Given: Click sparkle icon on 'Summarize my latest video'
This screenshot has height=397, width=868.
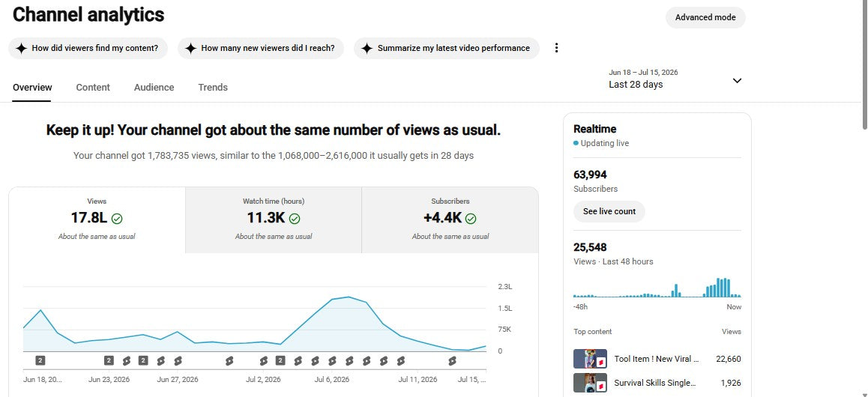Looking at the screenshot, I should (367, 48).
